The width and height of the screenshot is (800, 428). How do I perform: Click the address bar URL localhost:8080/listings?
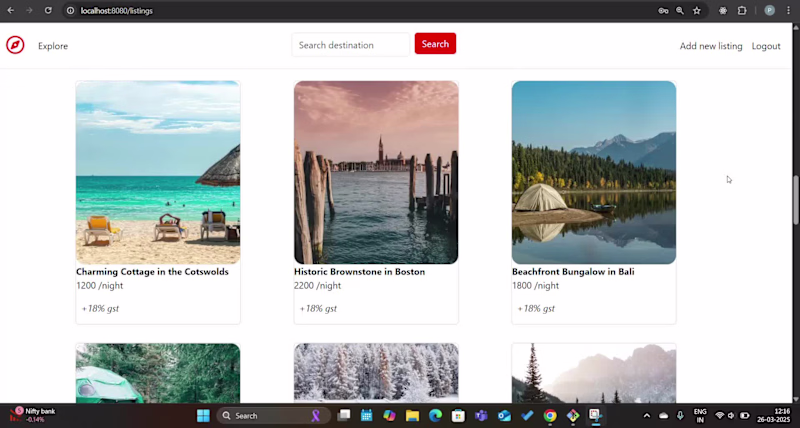click(117, 11)
